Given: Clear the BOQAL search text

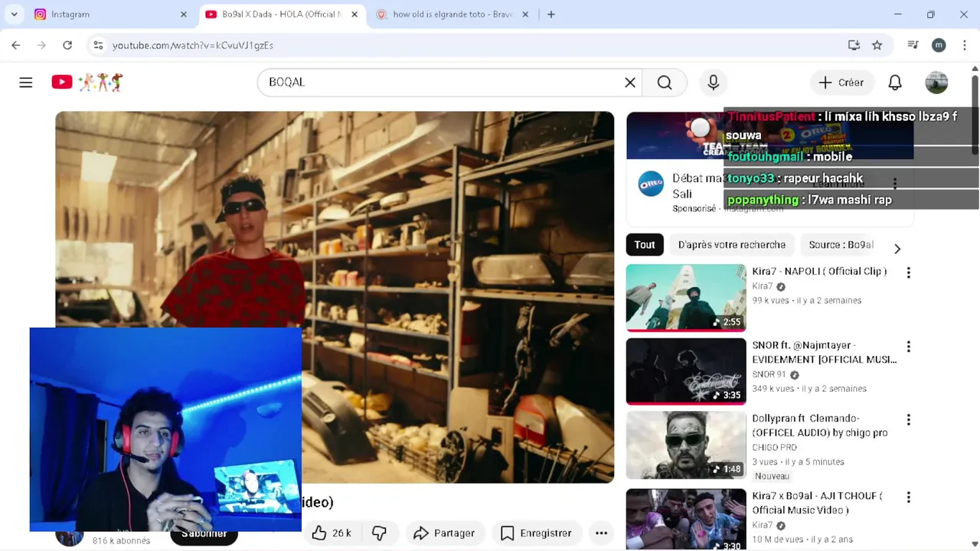Looking at the screenshot, I should (x=630, y=82).
